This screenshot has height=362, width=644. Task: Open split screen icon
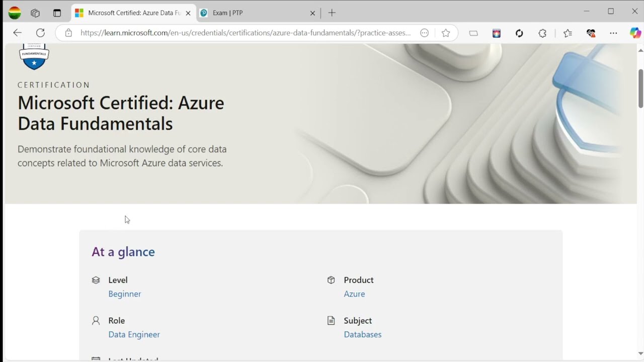pos(473,33)
